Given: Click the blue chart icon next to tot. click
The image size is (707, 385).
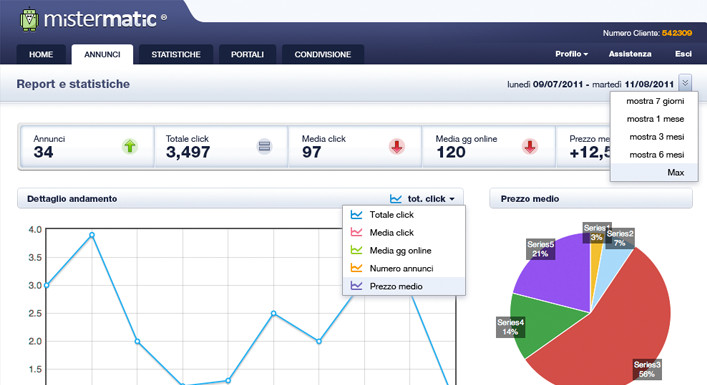Looking at the screenshot, I should click(x=396, y=199).
